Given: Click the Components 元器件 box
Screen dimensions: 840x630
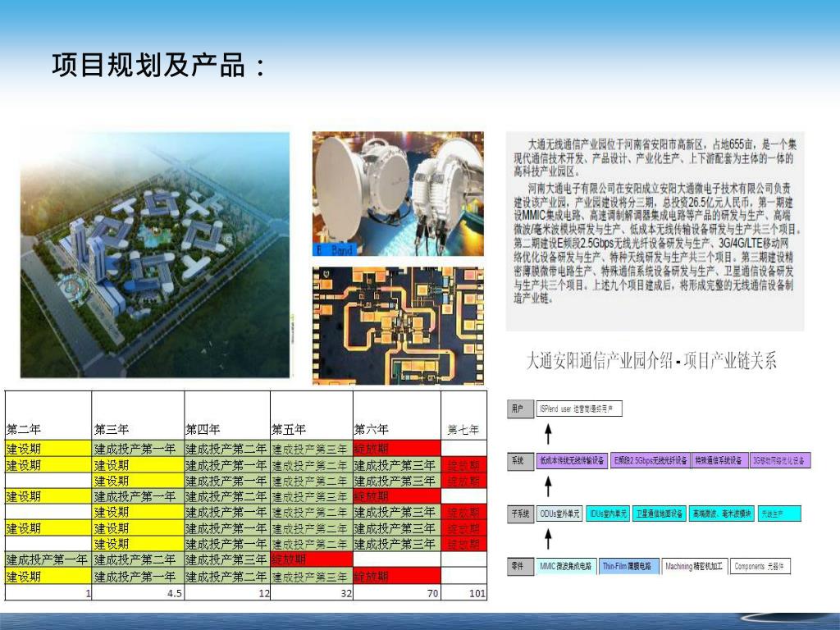Looking at the screenshot, I should click(760, 566).
